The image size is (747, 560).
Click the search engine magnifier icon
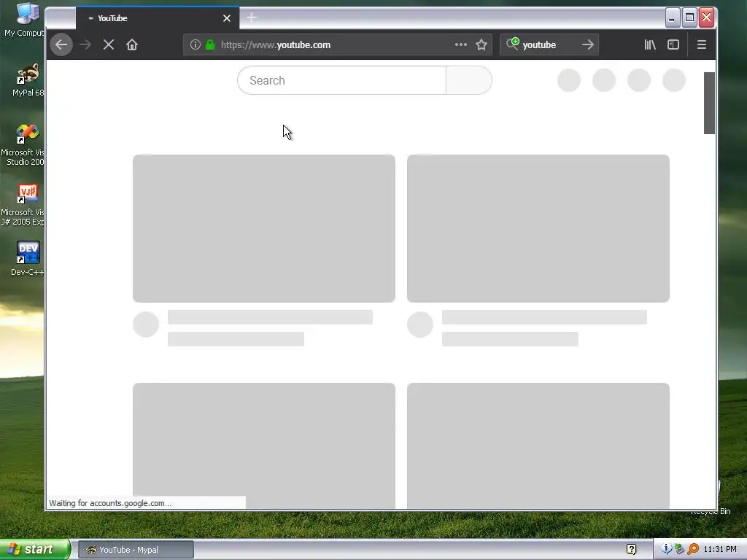513,44
